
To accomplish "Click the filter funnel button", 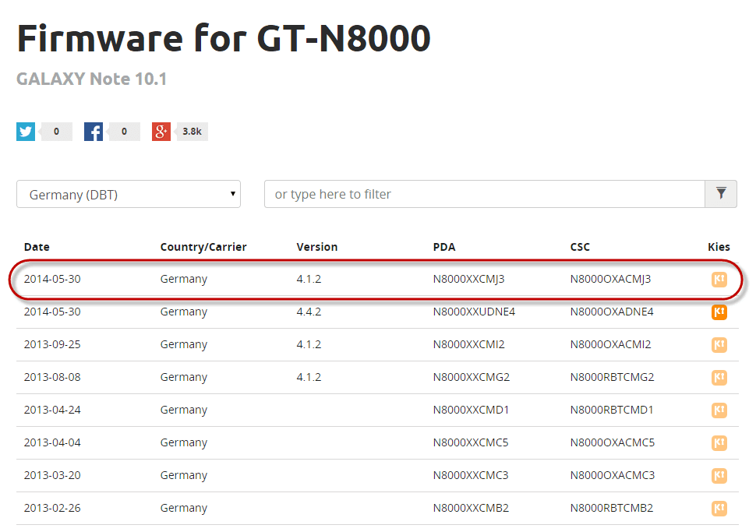I will [721, 194].
